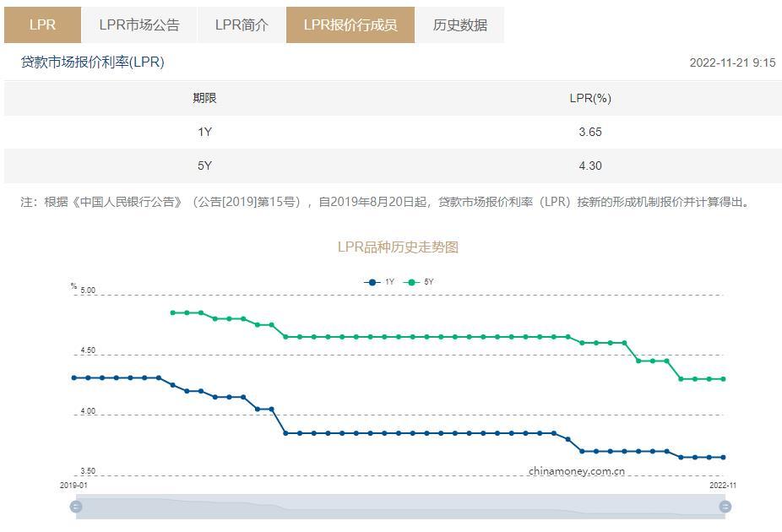Image resolution: width=782 pixels, height=532 pixels.
Task: Click the last 1Y data point
Action: [x=723, y=457]
